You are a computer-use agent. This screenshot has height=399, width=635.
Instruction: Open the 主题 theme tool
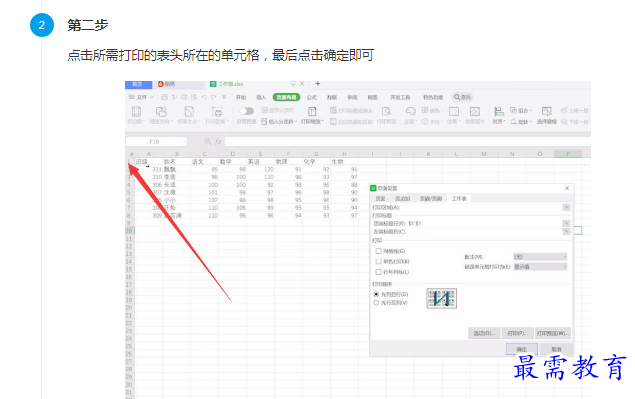tap(410, 115)
